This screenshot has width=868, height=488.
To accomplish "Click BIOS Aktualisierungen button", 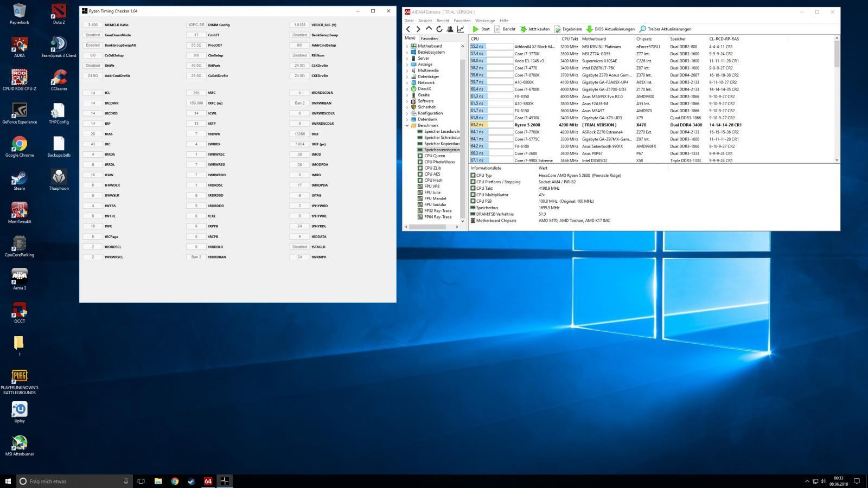I will point(610,29).
